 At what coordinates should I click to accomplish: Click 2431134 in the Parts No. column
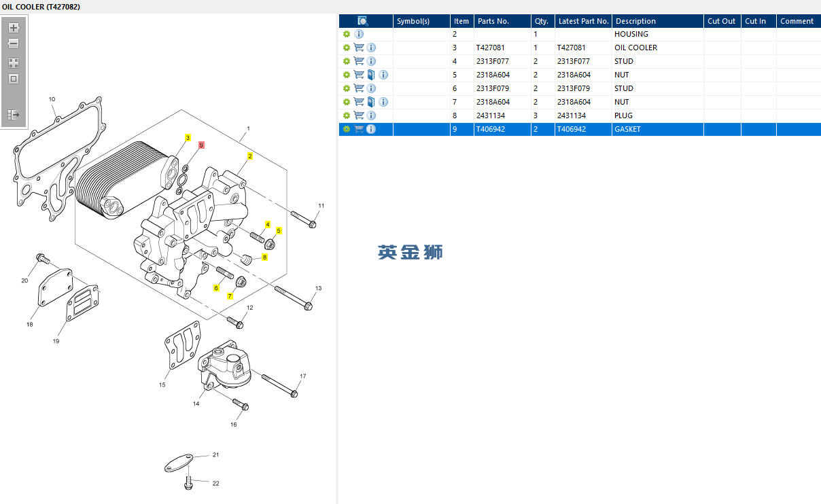pos(491,115)
